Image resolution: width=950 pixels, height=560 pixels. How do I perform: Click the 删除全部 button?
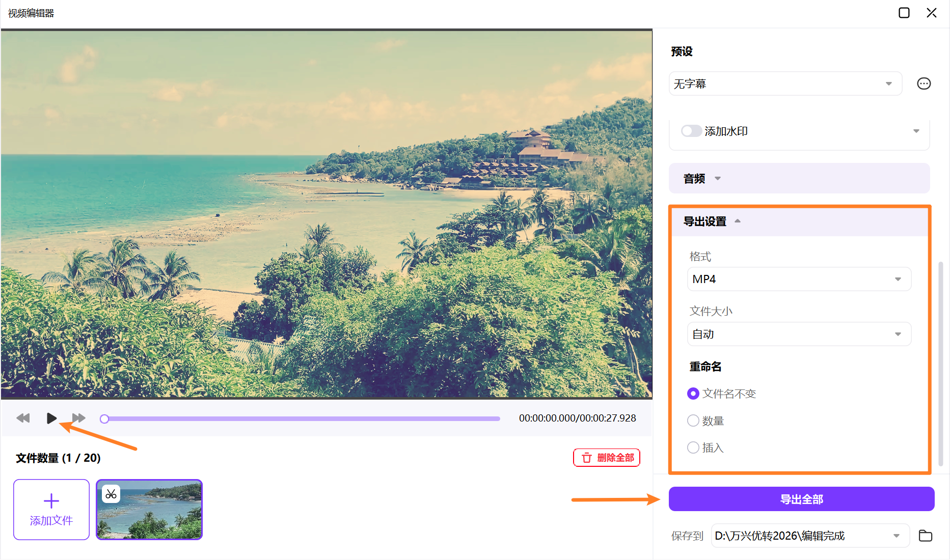pyautogui.click(x=607, y=457)
